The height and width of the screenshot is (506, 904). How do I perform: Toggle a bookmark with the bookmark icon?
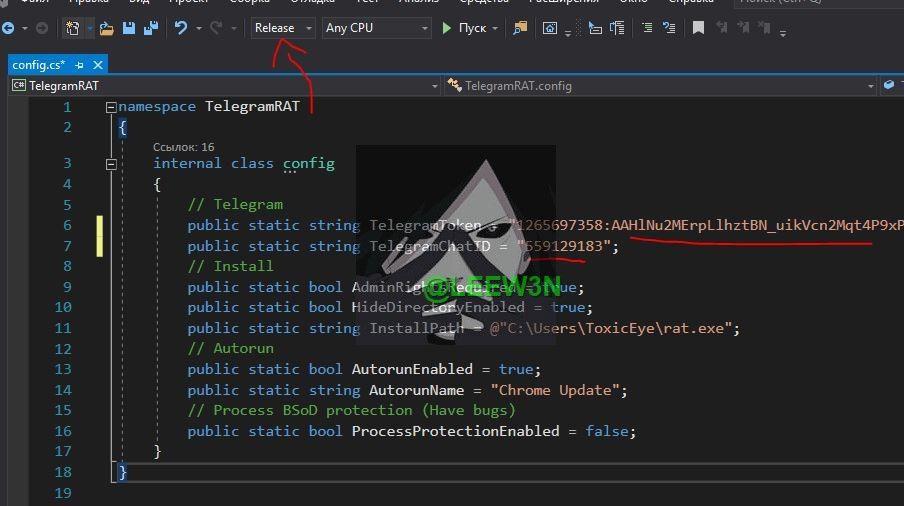coord(698,28)
